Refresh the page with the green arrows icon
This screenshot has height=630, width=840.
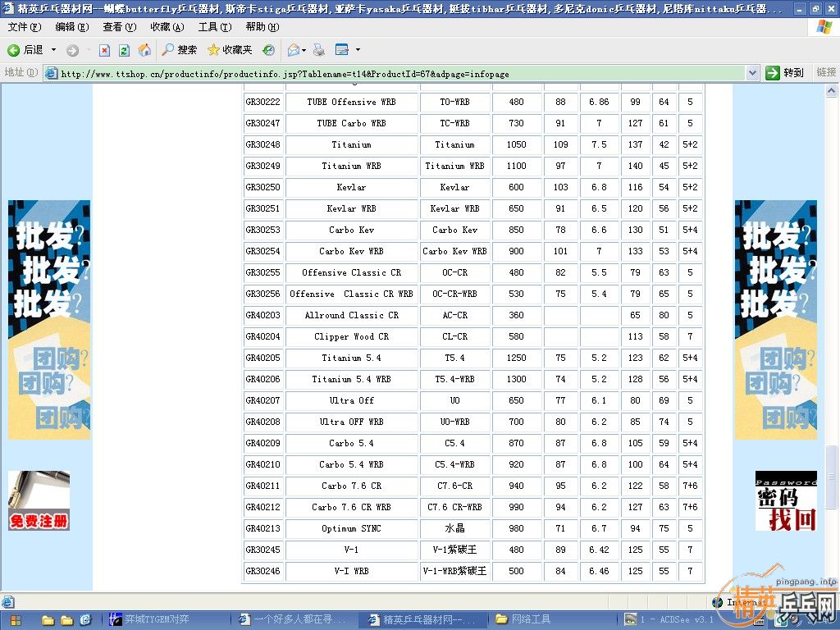tap(124, 50)
